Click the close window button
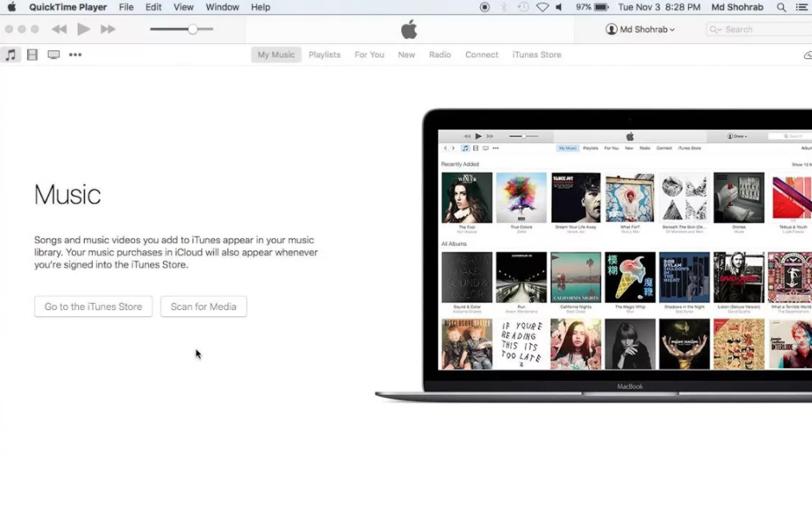This screenshot has height=513, width=812. click(9, 29)
